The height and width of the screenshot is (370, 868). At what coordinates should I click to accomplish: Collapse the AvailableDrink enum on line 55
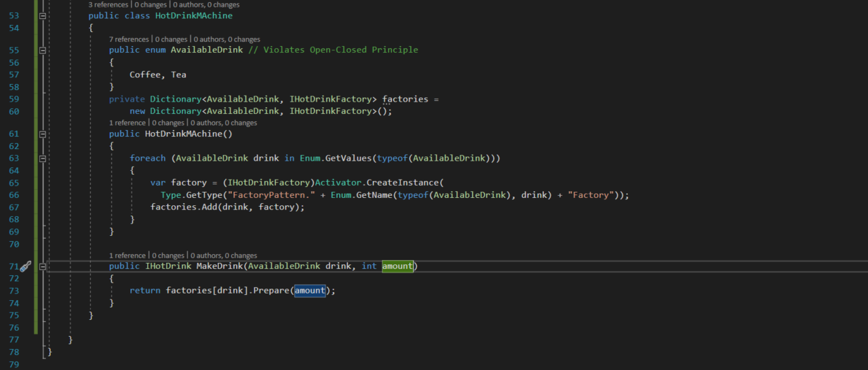coord(43,50)
